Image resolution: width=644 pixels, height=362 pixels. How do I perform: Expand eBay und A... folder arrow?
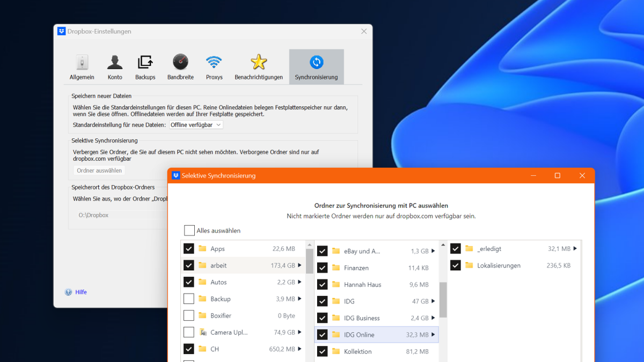pos(434,250)
